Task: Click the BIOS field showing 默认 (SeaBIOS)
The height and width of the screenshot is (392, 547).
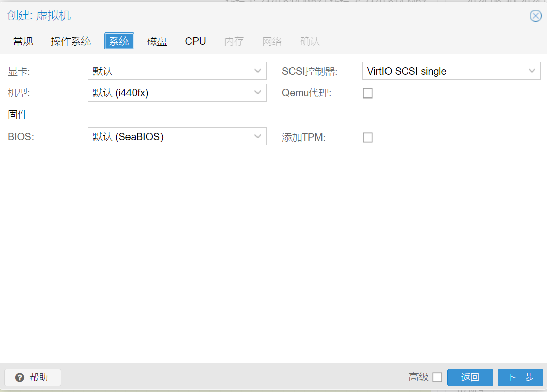Action: pyautogui.click(x=177, y=137)
